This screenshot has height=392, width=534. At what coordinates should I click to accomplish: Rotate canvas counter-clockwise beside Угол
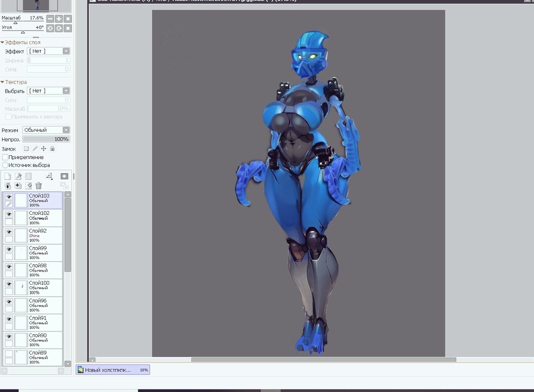pos(50,28)
